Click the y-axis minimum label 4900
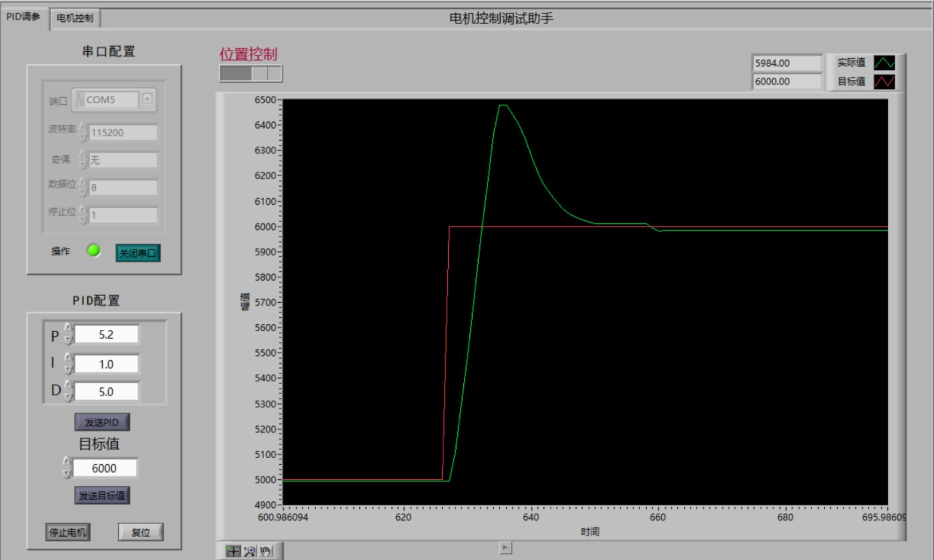The height and width of the screenshot is (560, 934). click(x=265, y=505)
